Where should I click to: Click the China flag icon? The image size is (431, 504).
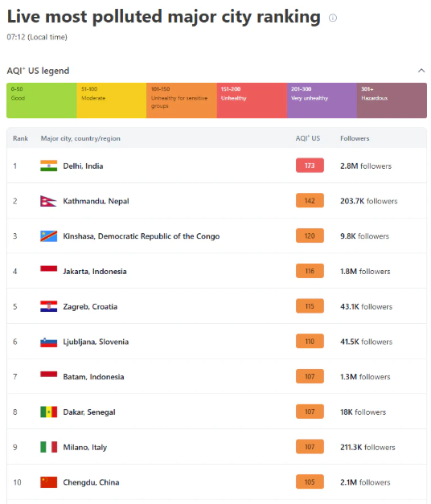pyautogui.click(x=48, y=482)
